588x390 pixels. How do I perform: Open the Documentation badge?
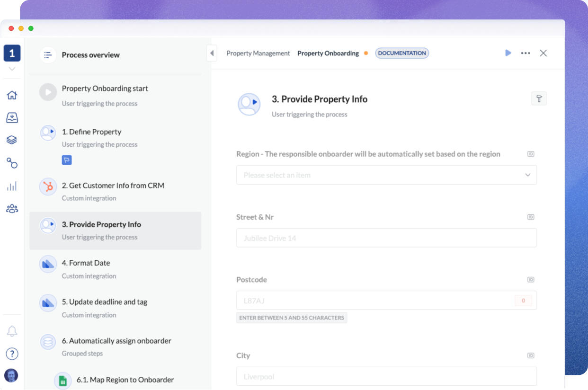coord(402,53)
